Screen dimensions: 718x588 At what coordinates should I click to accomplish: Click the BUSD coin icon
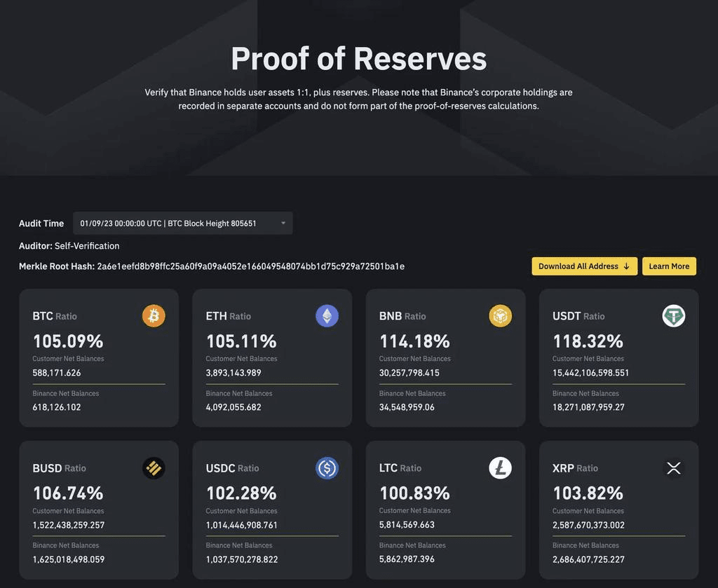coord(153,467)
